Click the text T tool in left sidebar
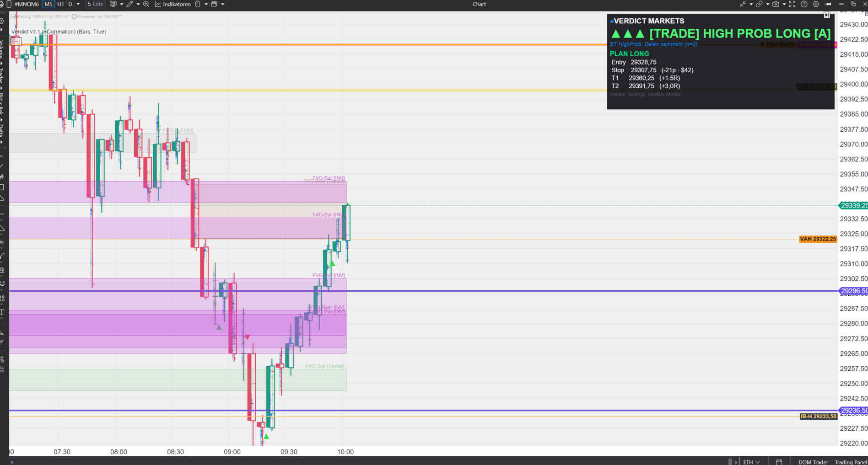868x465 pixels. (x=2, y=312)
